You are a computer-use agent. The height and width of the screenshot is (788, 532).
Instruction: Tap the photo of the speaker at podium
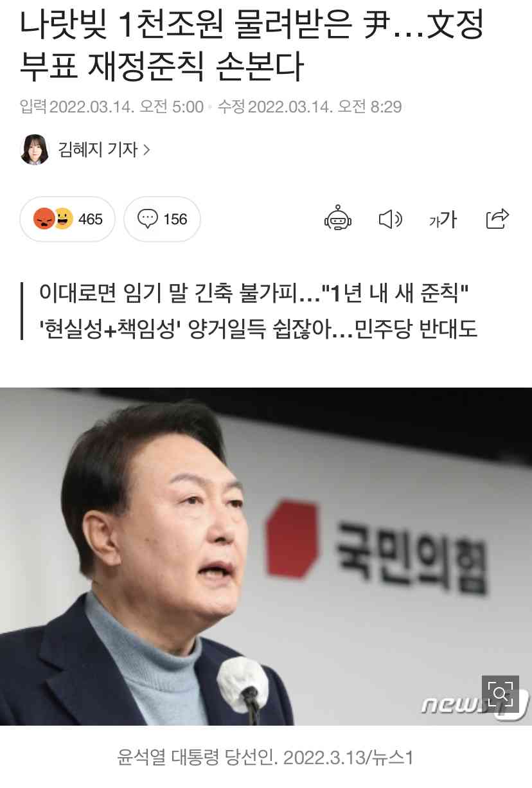point(266,556)
